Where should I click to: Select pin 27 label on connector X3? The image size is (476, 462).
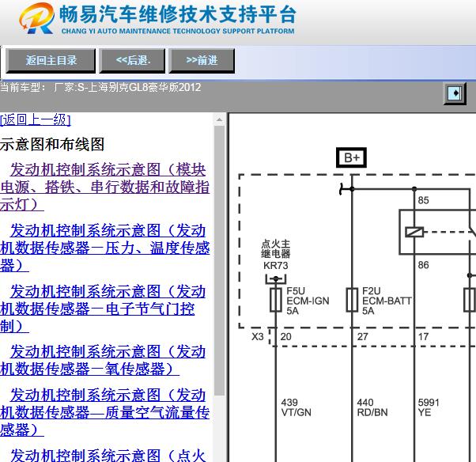point(362,336)
